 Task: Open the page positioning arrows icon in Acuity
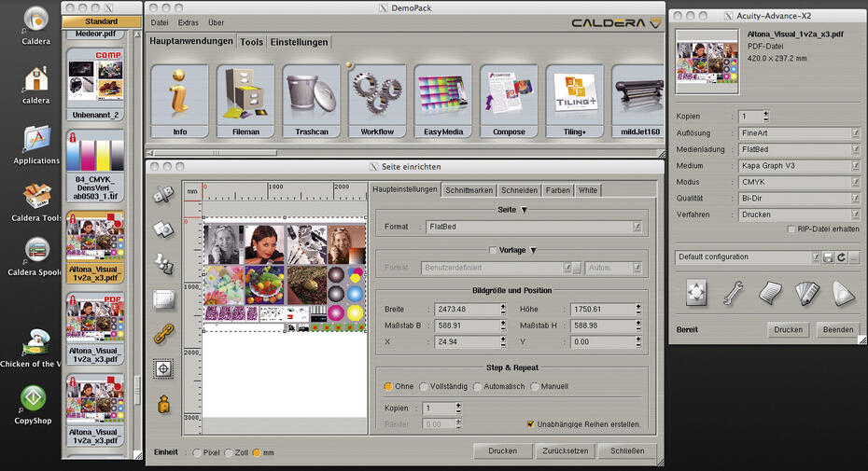[x=696, y=292]
